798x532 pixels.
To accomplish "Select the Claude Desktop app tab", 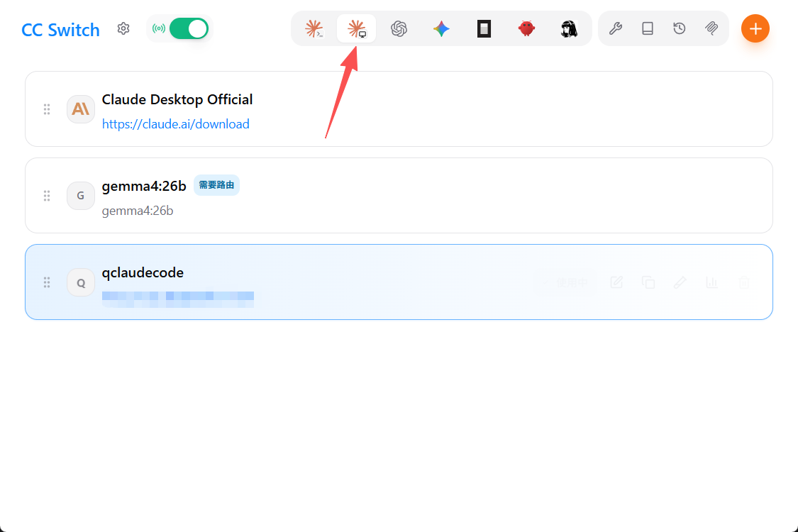I will pyautogui.click(x=356, y=28).
